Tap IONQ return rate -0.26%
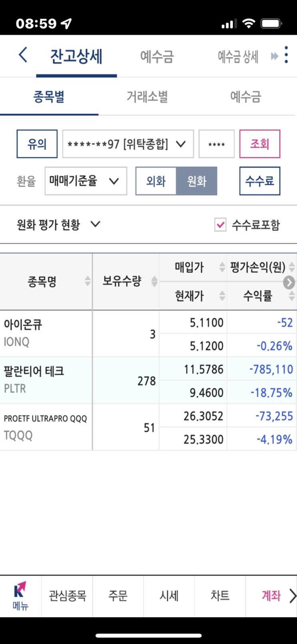The image size is (297, 644). point(274,345)
